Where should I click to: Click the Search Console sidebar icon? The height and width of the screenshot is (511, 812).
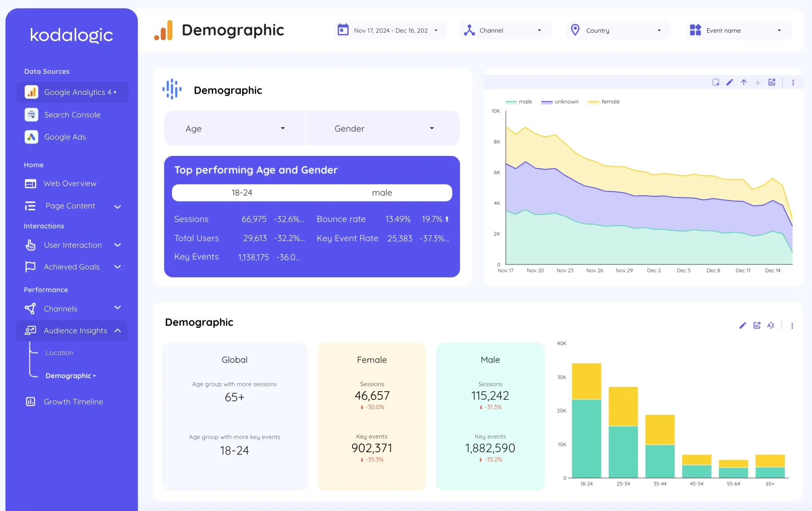(31, 114)
